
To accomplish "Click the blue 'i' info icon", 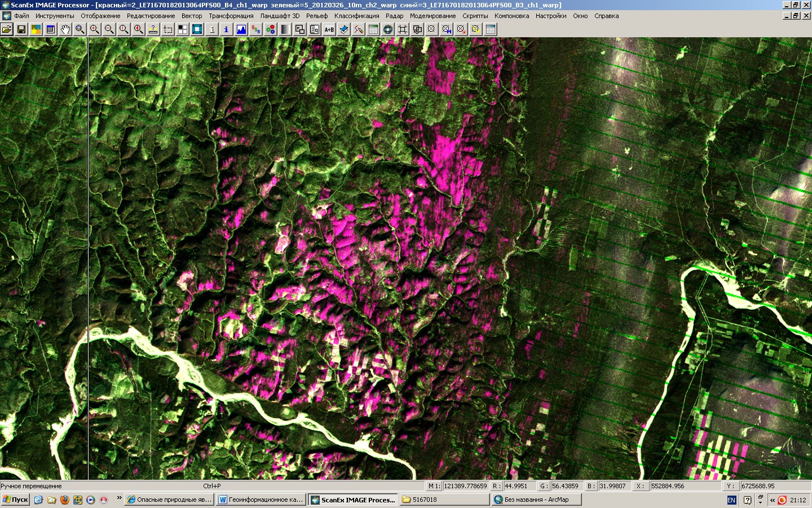I will coord(227,29).
